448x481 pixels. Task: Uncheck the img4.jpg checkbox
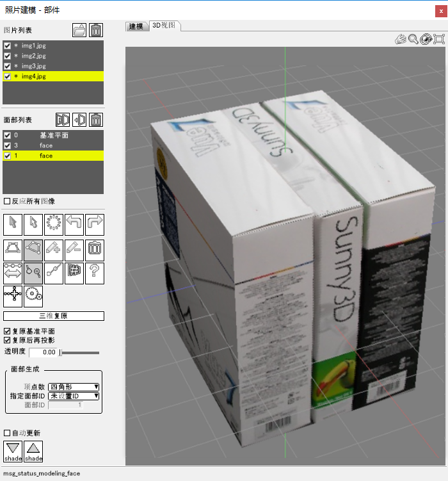7,76
